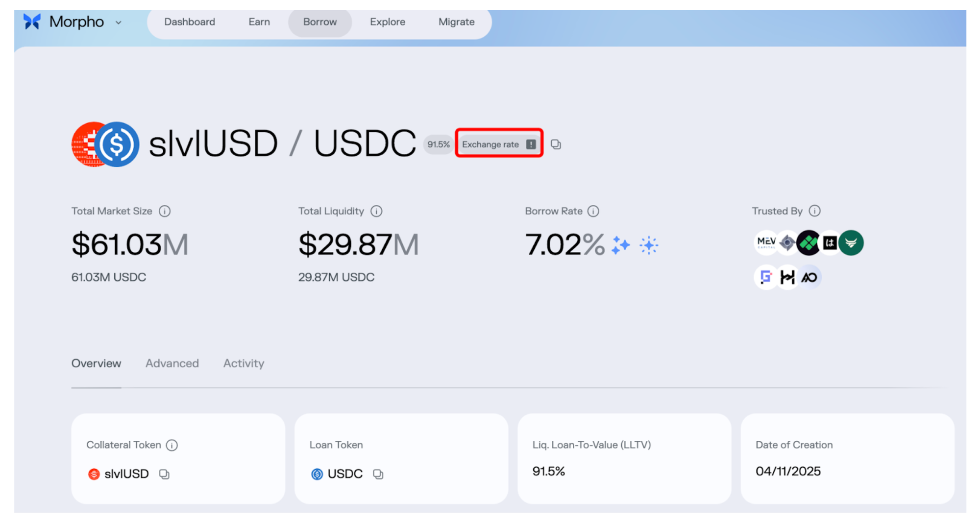
Task: Click the Total Liquidity info icon
Action: coord(376,211)
